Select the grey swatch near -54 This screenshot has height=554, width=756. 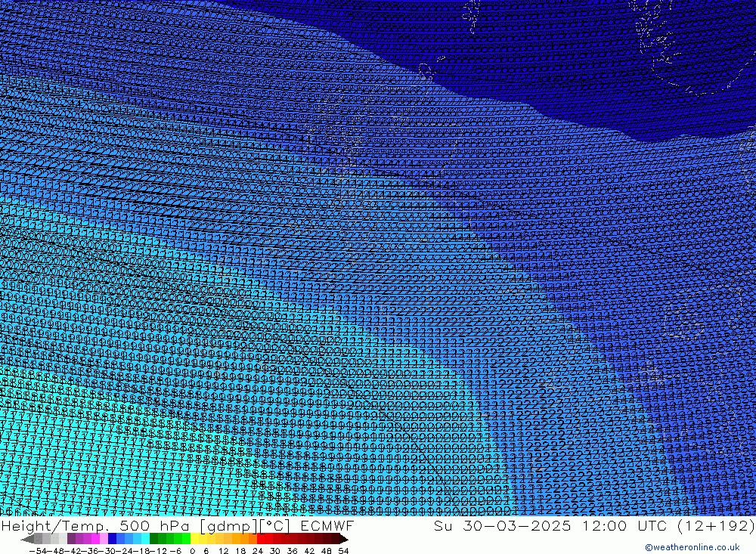click(38, 539)
